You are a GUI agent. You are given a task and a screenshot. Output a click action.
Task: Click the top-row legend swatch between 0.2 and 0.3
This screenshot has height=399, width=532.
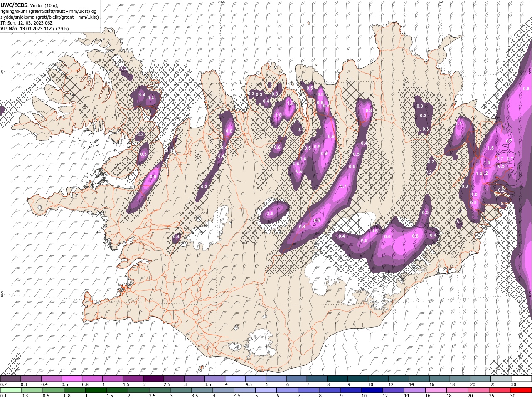click(x=10, y=379)
